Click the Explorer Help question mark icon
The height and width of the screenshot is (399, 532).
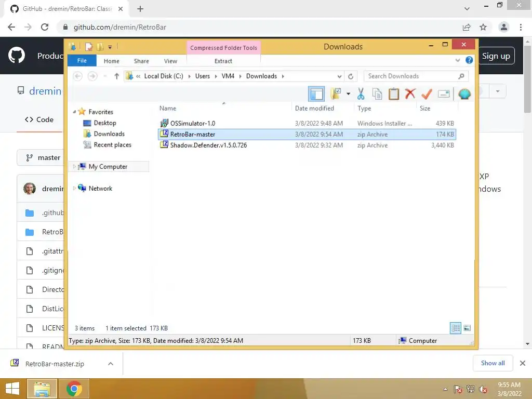[469, 60]
